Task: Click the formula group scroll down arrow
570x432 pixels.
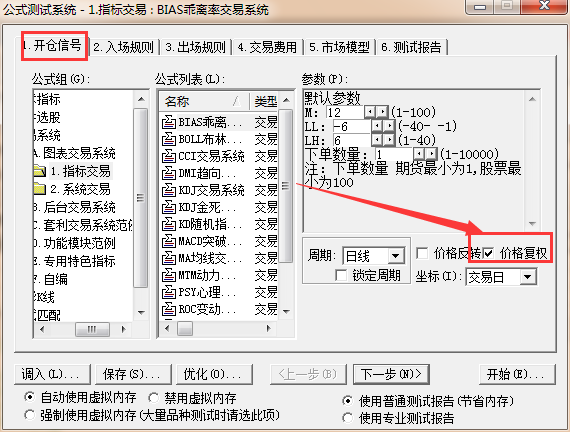Action: point(141,312)
